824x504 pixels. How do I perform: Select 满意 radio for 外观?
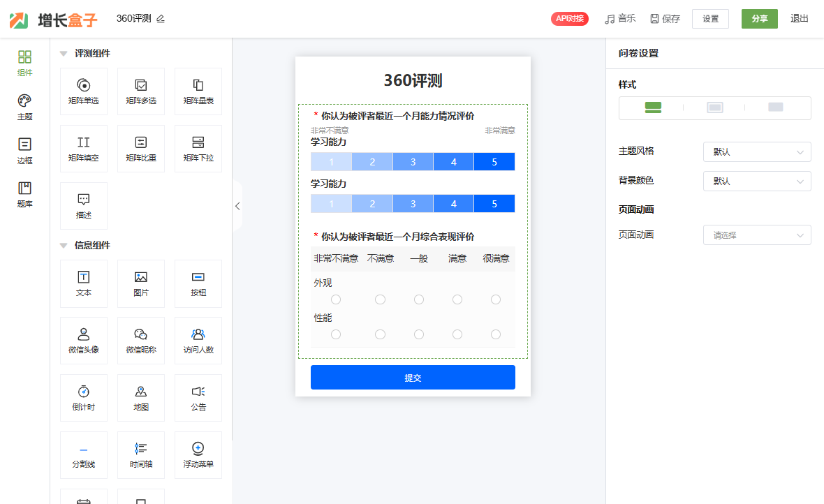[457, 299]
